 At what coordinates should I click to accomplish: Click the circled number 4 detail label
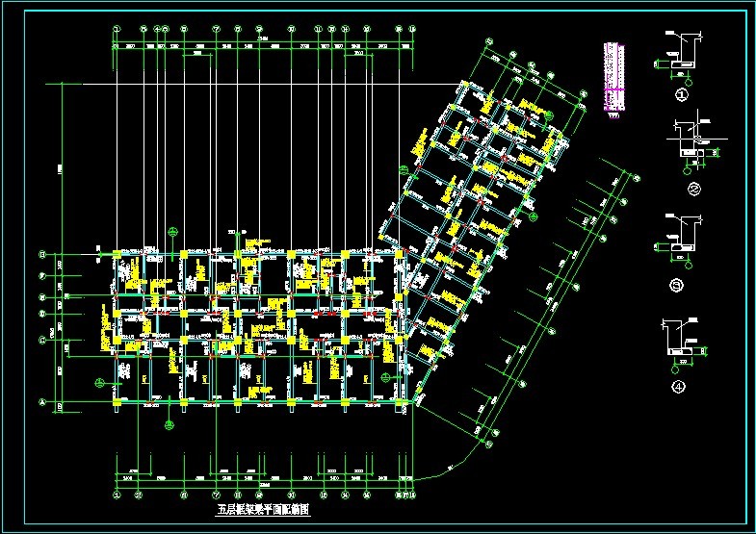click(x=680, y=387)
